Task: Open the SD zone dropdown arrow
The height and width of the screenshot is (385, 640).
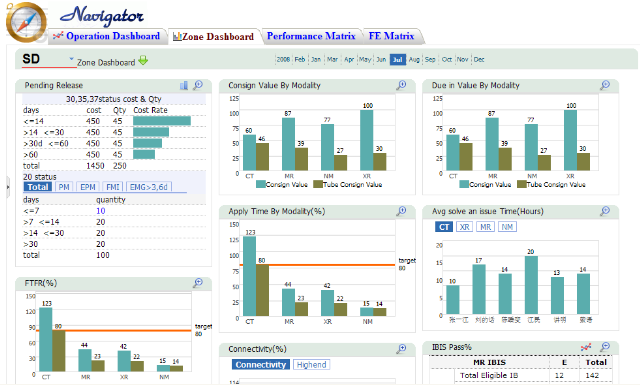Action: (x=71, y=59)
